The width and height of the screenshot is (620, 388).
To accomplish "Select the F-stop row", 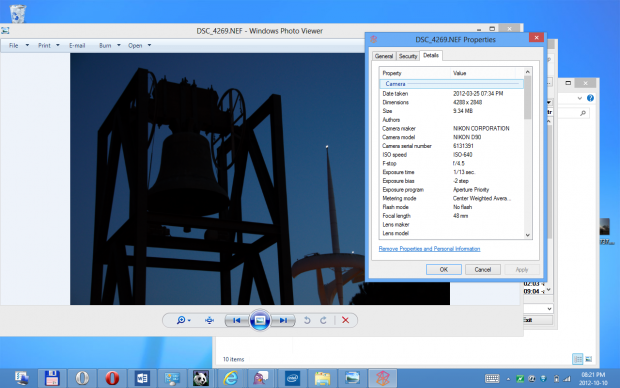I will 451,163.
